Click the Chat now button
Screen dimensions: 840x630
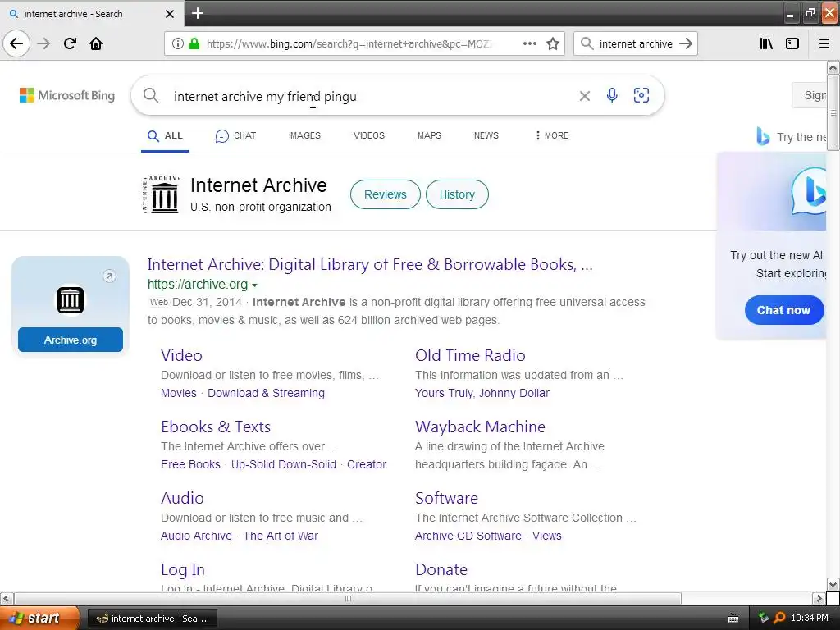(x=783, y=309)
